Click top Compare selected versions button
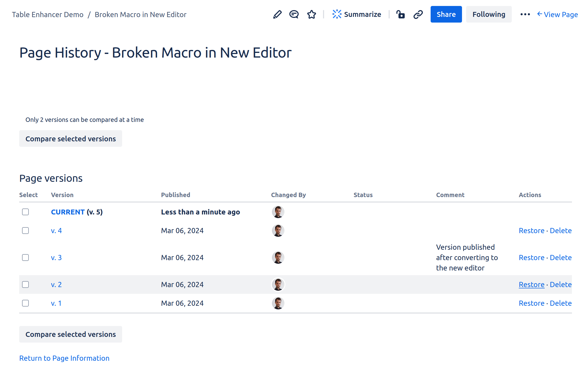This screenshot has height=375, width=588. (x=71, y=139)
